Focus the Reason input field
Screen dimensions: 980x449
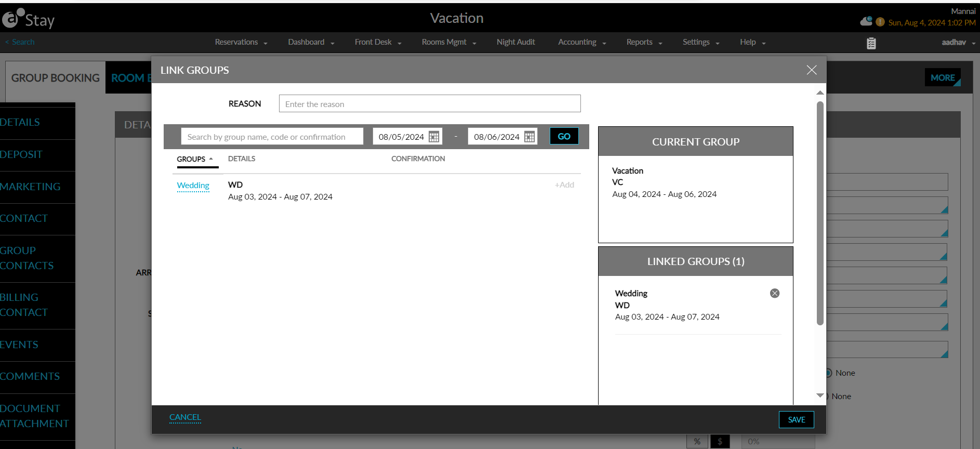(x=430, y=104)
